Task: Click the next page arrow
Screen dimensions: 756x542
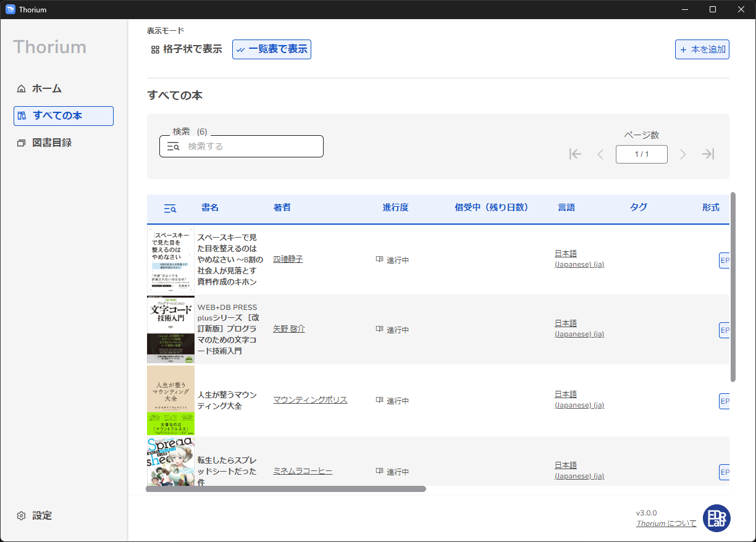Action: click(682, 154)
